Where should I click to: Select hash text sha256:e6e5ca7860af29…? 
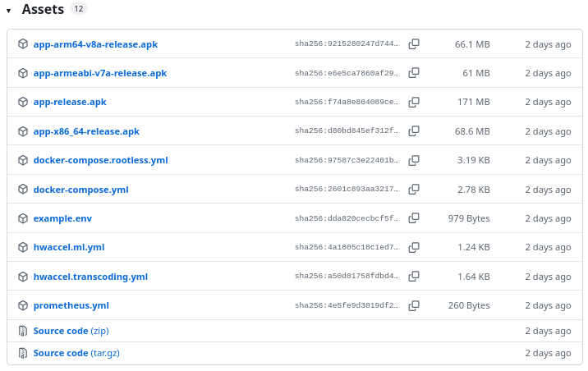coord(347,73)
